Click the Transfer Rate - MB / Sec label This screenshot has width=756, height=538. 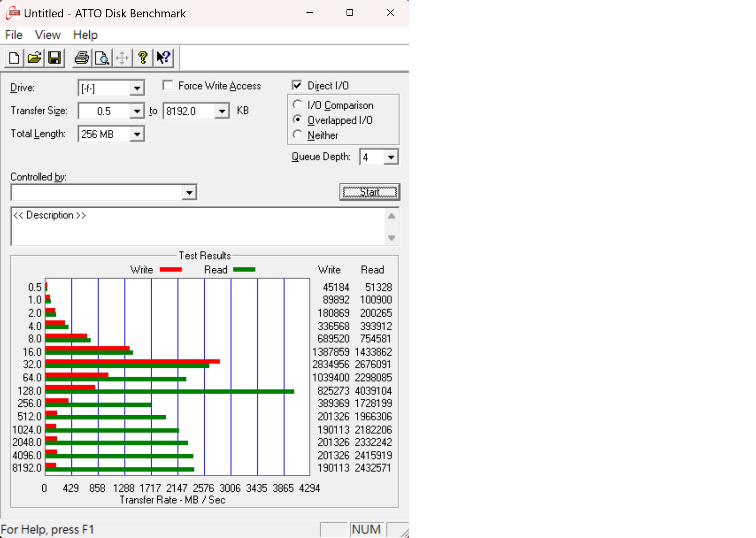[172, 500]
